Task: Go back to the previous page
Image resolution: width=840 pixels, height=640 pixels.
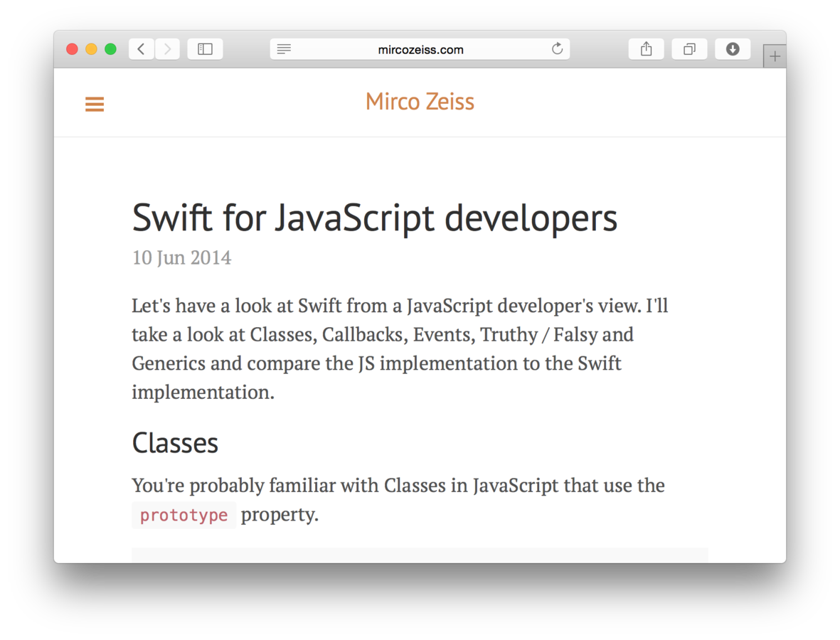Action: (142, 49)
